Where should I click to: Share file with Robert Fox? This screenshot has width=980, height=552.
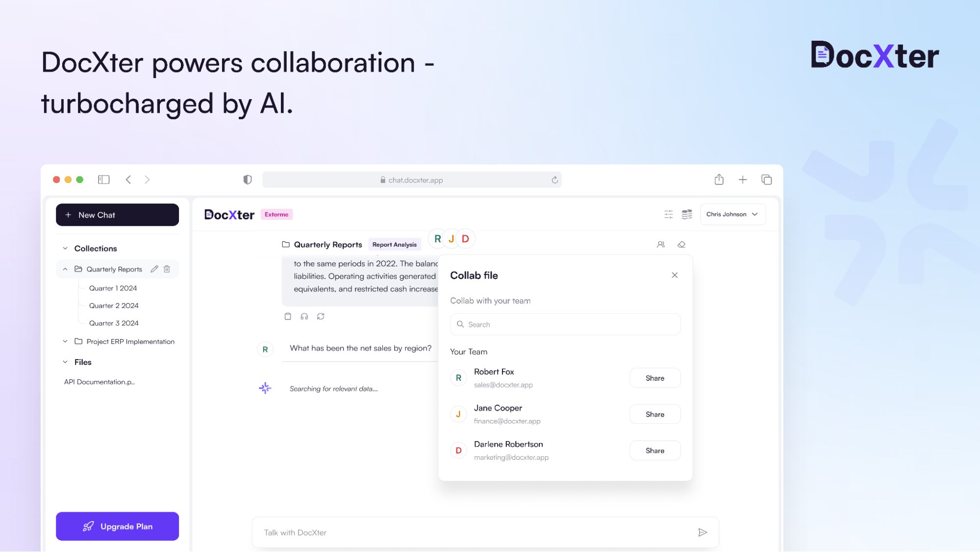pos(653,377)
